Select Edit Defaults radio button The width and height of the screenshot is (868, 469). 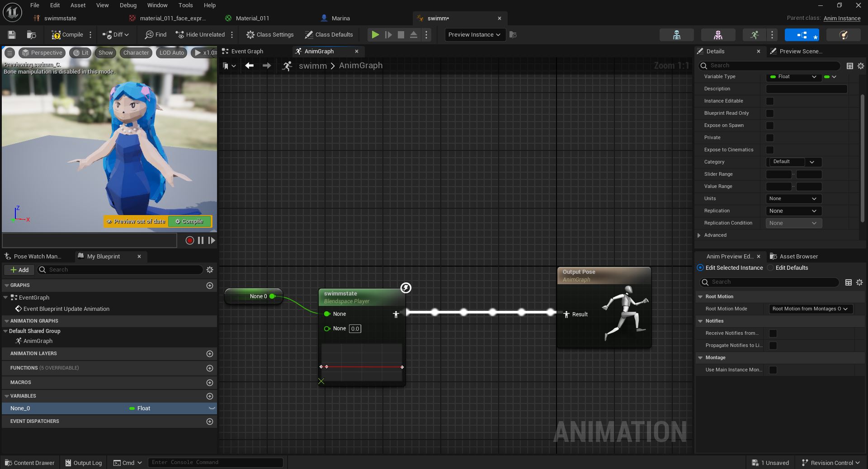770,268
